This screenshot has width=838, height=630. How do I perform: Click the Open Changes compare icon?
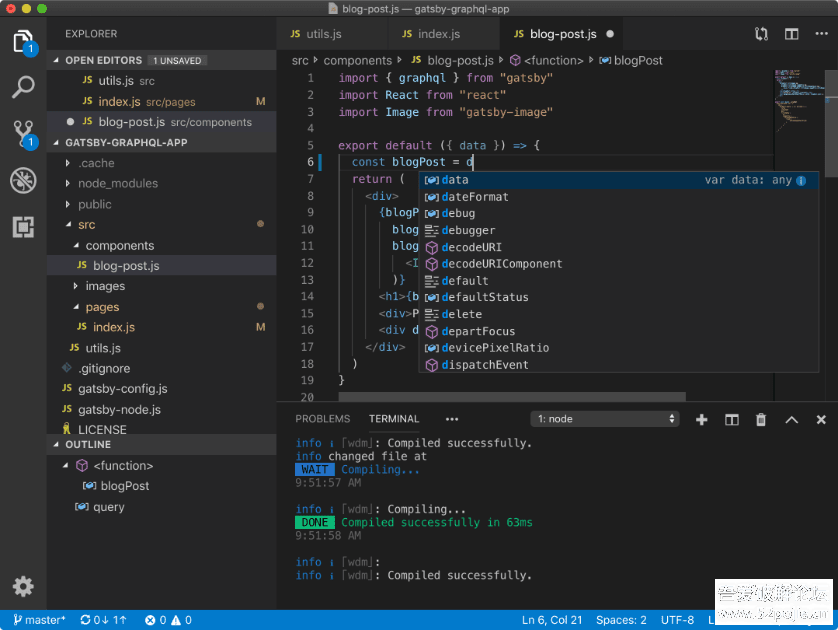pyautogui.click(x=761, y=34)
